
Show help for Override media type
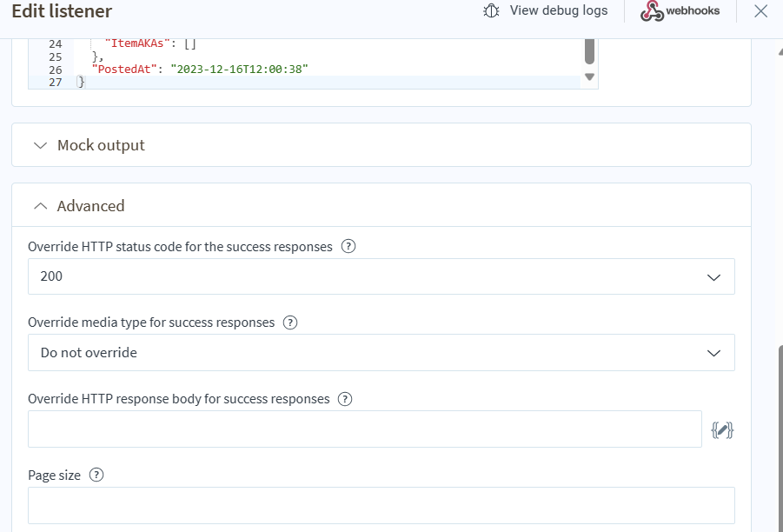291,323
